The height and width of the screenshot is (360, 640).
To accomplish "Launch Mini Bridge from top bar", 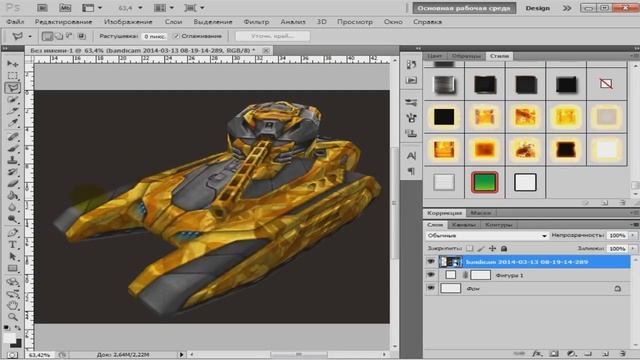I will pyautogui.click(x=65, y=8).
